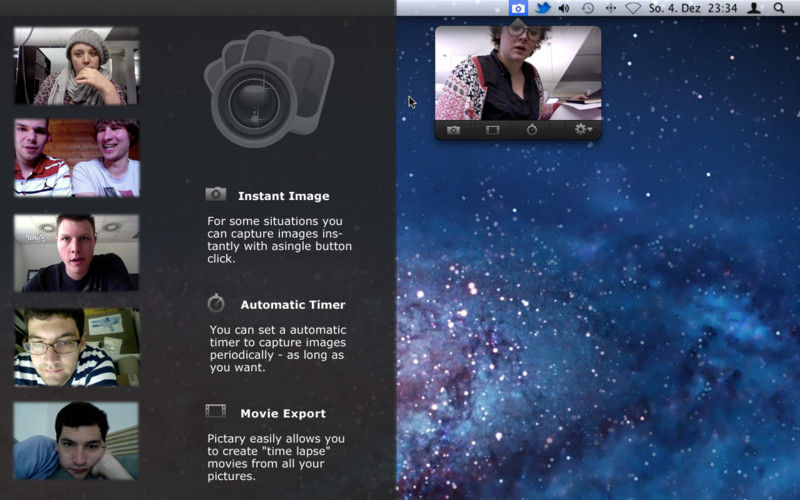Image resolution: width=800 pixels, height=500 pixels.
Task: Click text 'Pictary easily allows you'
Action: click(276, 439)
